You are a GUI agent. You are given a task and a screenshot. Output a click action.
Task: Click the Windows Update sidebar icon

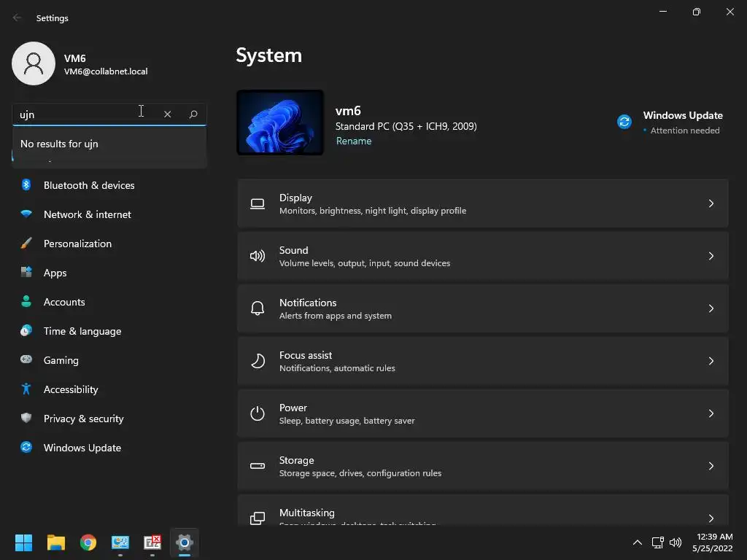26,447
